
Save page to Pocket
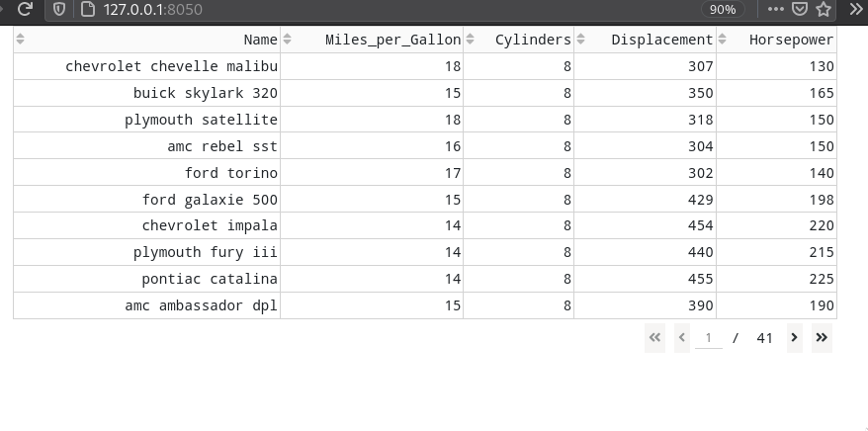click(800, 9)
